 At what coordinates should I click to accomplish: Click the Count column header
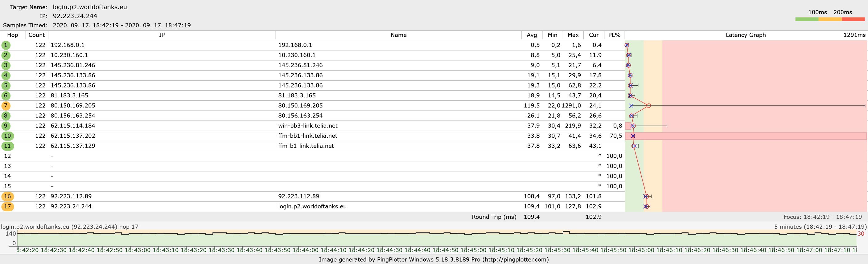36,35
